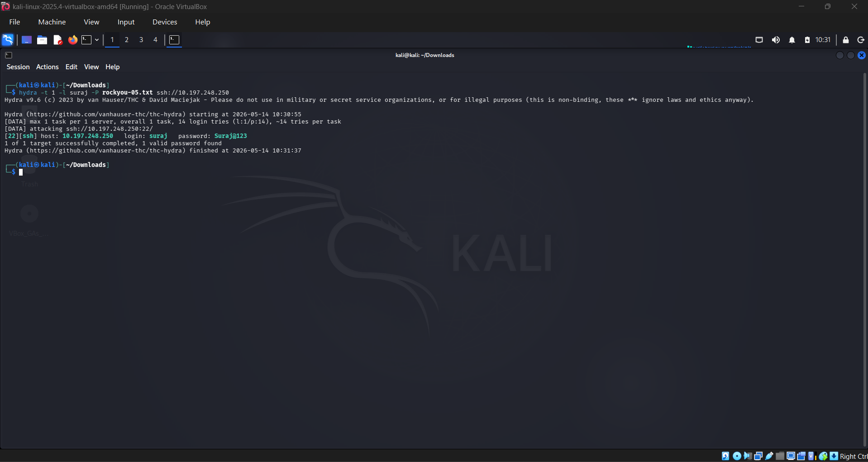Viewport: 868px width, 462px height.
Task: Click the "1 valid password found" line
Action: 113,143
